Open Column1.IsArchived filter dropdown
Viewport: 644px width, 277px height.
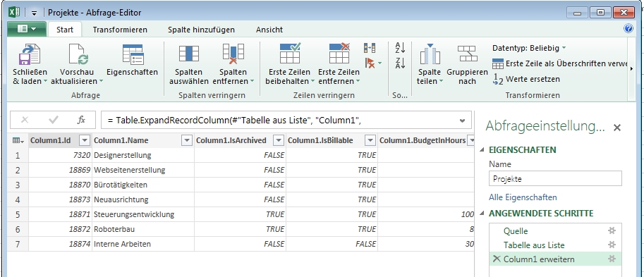tap(279, 140)
